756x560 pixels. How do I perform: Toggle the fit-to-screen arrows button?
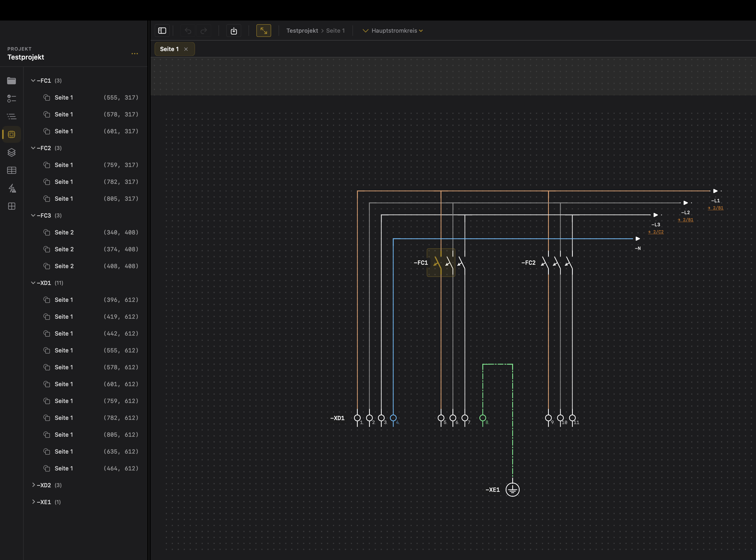[263, 31]
